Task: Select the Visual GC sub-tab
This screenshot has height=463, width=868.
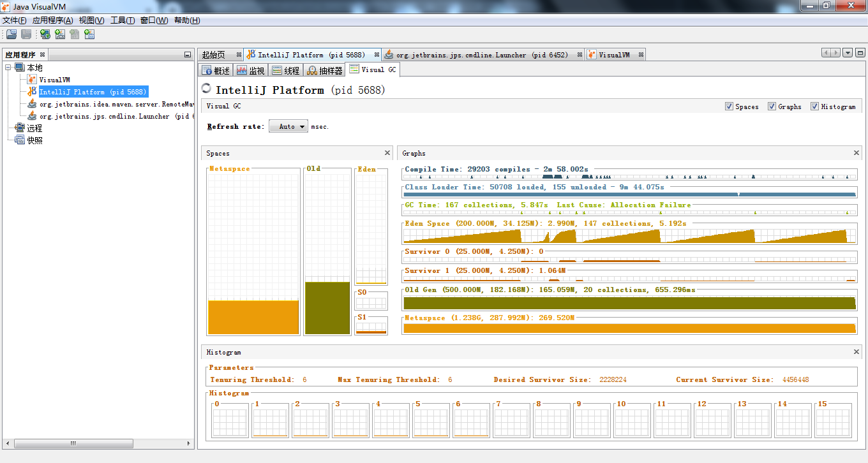Action: click(373, 70)
